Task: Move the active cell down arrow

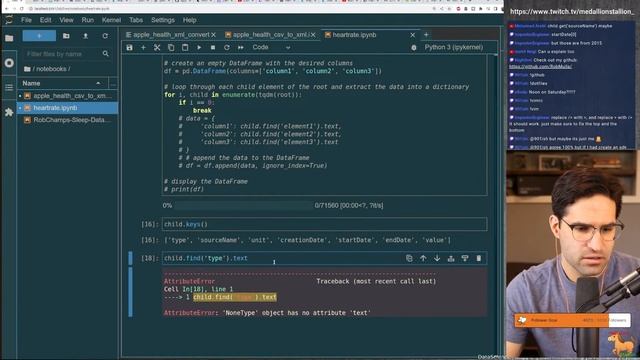Action: click(437, 258)
